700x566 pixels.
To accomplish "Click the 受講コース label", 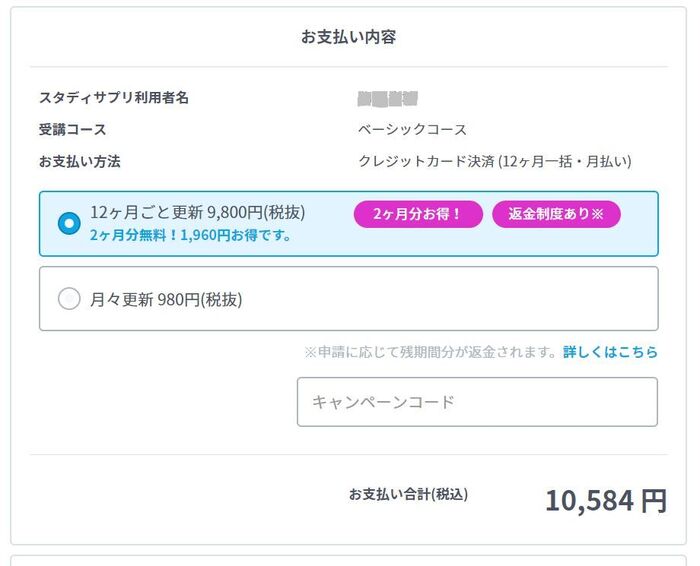I will (x=72, y=129).
